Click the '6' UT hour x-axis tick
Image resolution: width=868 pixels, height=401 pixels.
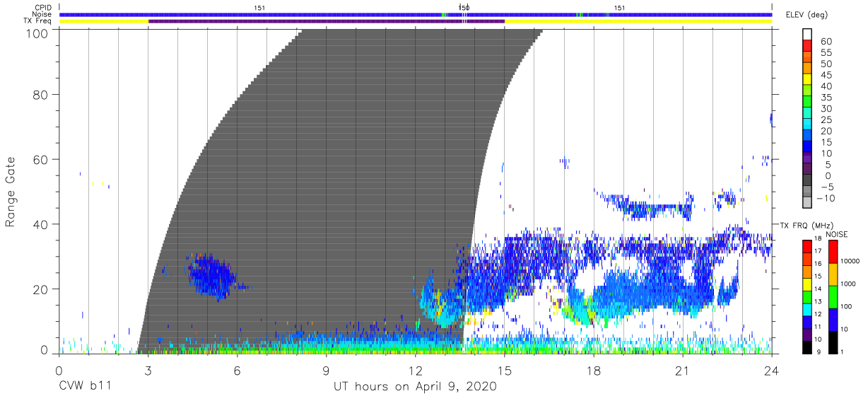pos(237,370)
